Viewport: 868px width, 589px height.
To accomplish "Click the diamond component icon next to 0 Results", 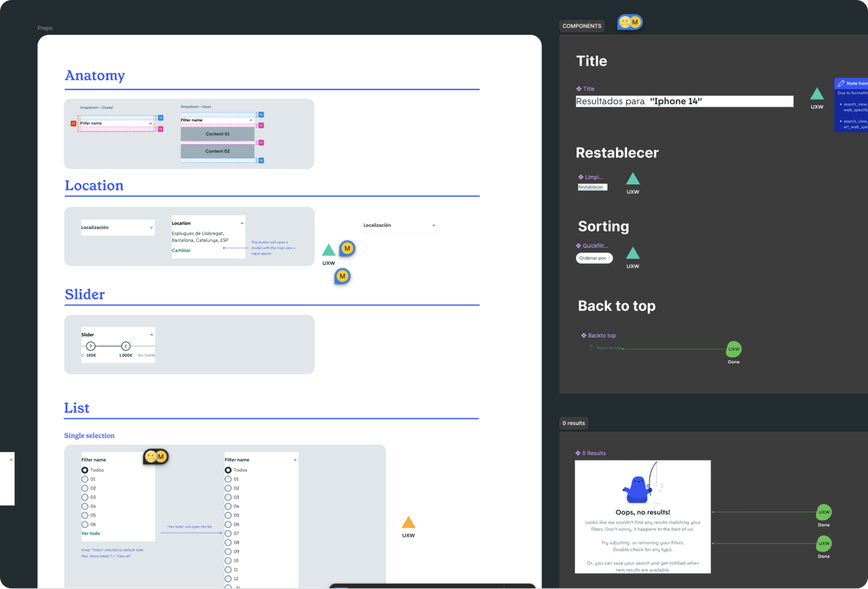I will 578,453.
